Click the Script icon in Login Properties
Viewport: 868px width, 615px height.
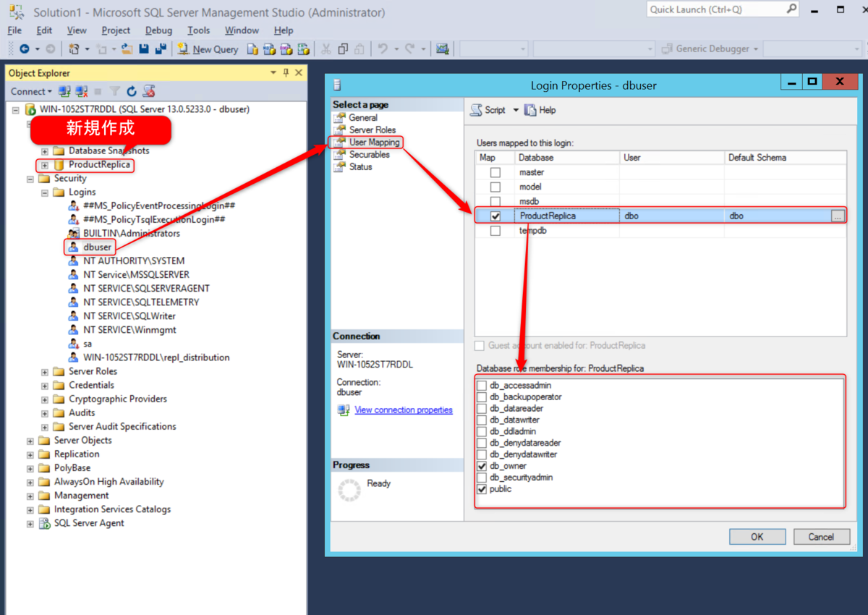click(476, 110)
